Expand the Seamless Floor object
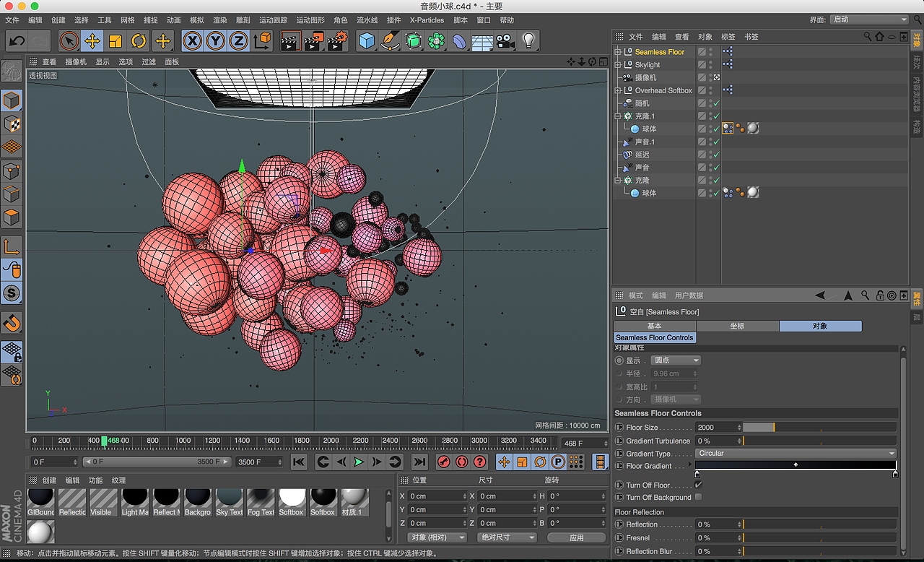The image size is (924, 562). point(617,52)
